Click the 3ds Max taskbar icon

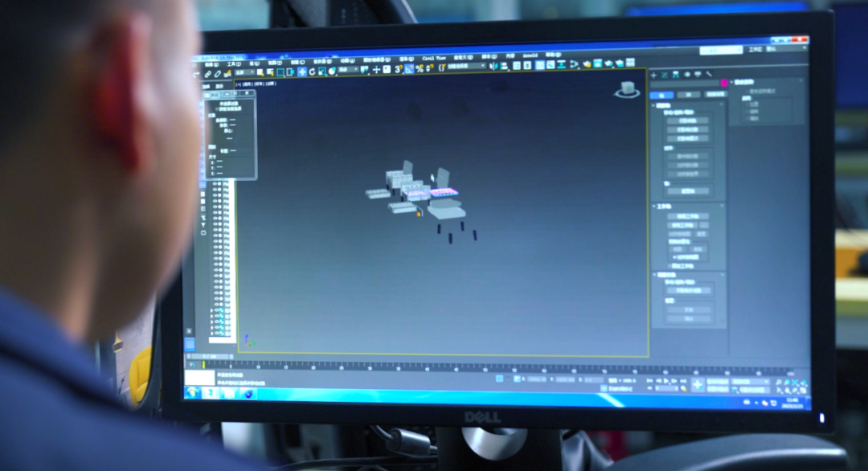(x=211, y=393)
